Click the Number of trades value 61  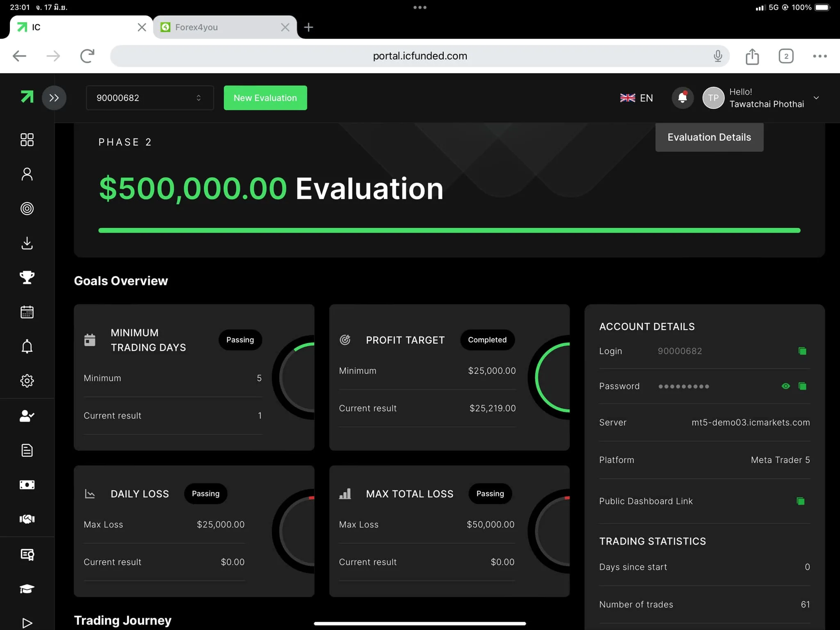(x=805, y=604)
